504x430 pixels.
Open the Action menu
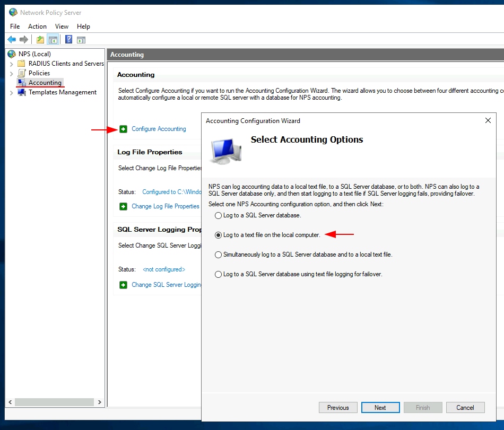37,27
